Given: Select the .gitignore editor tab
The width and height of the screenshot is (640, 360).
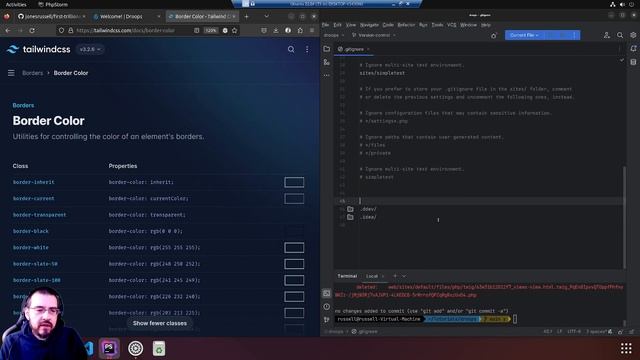Looking at the screenshot, I should pyautogui.click(x=353, y=49).
